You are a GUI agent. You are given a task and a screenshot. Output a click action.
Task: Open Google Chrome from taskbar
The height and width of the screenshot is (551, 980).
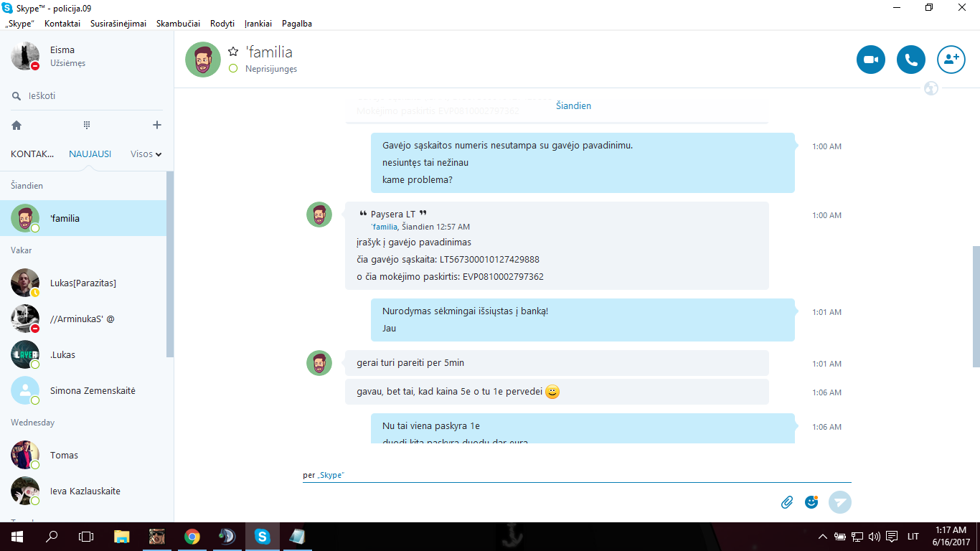tap(192, 536)
